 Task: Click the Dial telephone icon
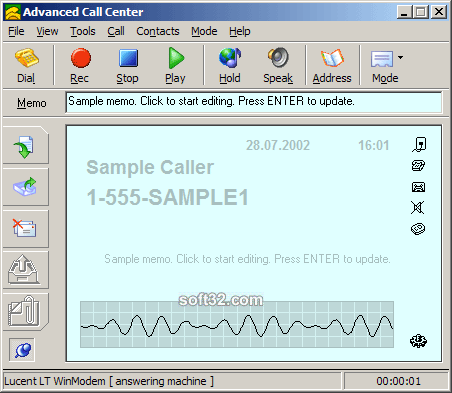pos(27,58)
